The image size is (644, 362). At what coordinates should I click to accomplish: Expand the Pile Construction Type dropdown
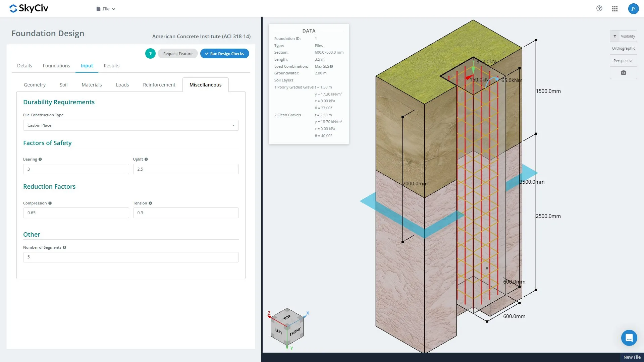click(130, 125)
